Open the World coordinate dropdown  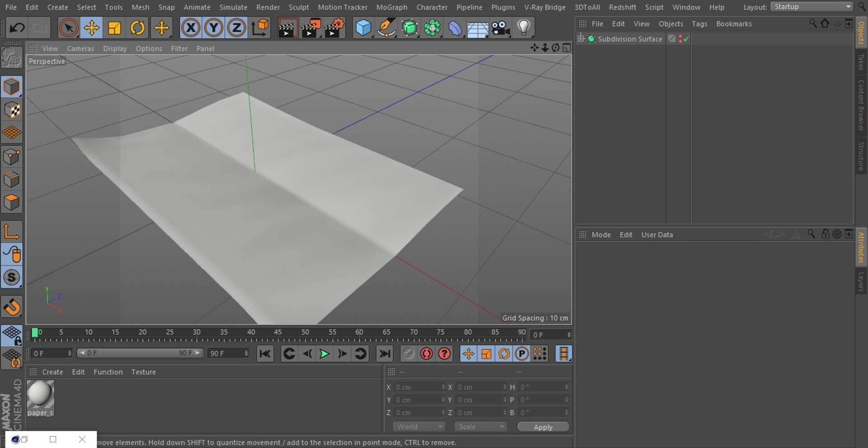tap(419, 427)
